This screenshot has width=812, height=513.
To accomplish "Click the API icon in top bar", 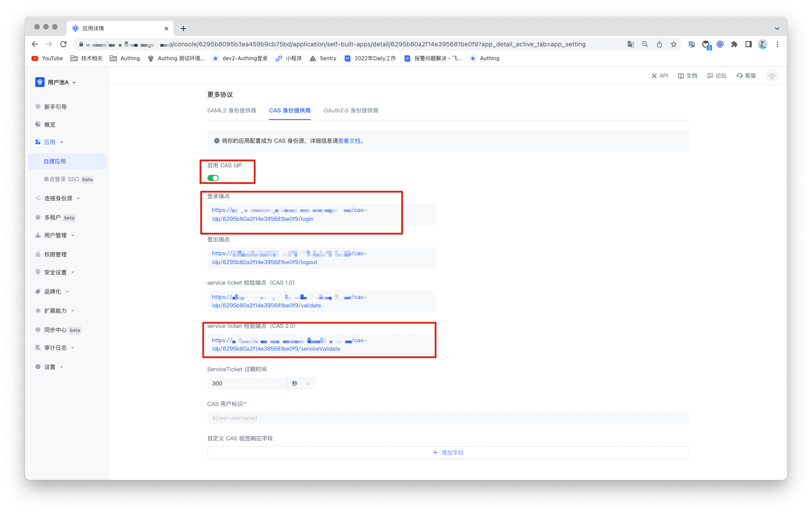I will [x=654, y=76].
